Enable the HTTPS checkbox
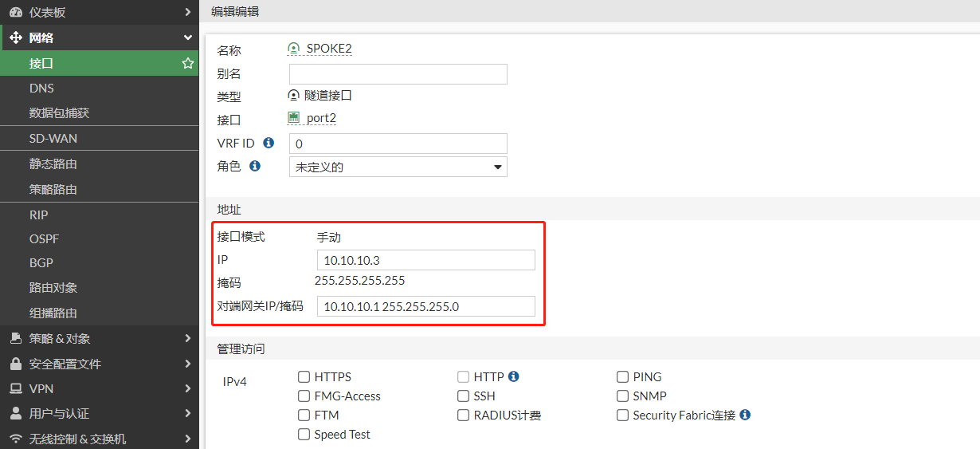 [x=304, y=377]
